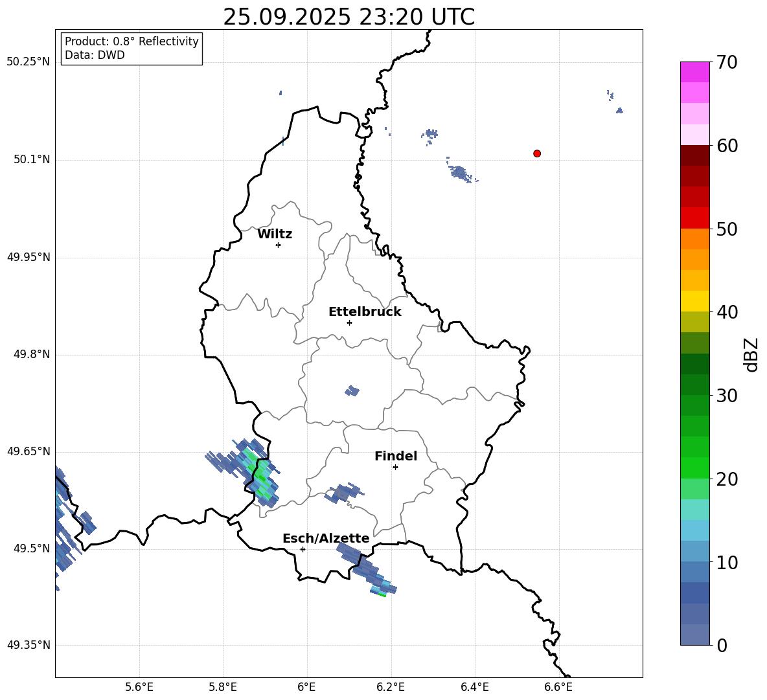Click the Data: DWD text
Screen dimensions: 767x700
[x=95, y=55]
